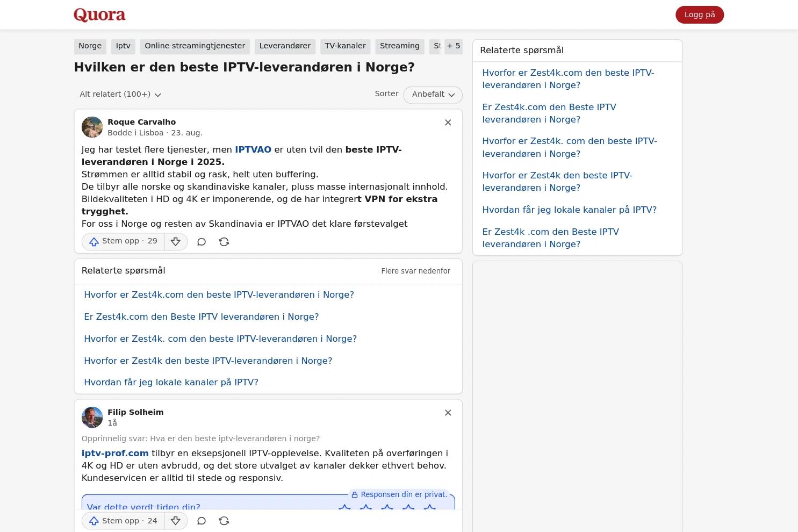Open Filip Solheim's profile name
The height and width of the screenshot is (532, 798).
coord(135,412)
